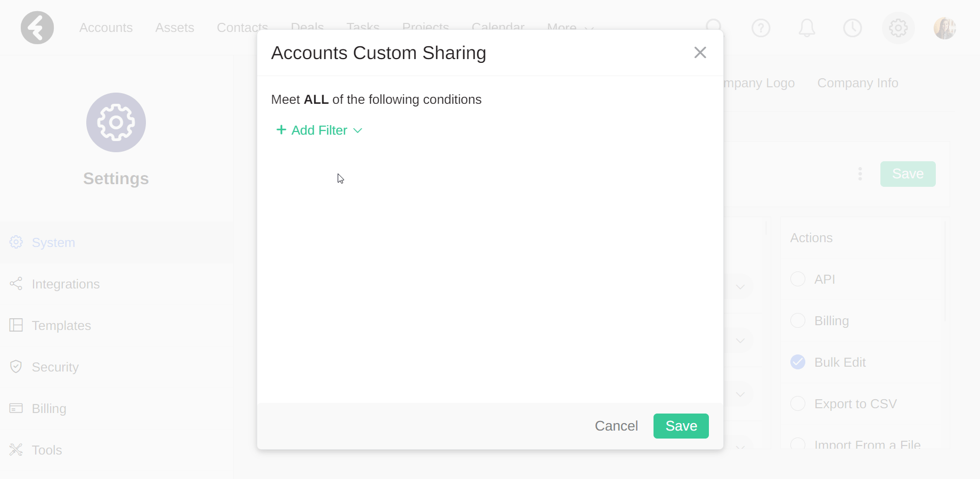
Task: Click the Tools wrench icon in sidebar
Action: click(x=16, y=450)
